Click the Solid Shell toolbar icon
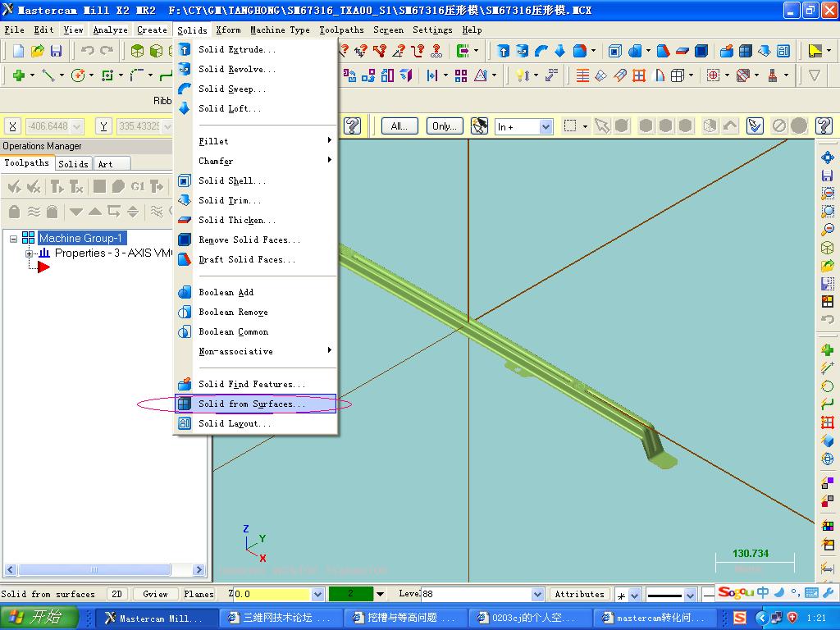 pyautogui.click(x=615, y=51)
